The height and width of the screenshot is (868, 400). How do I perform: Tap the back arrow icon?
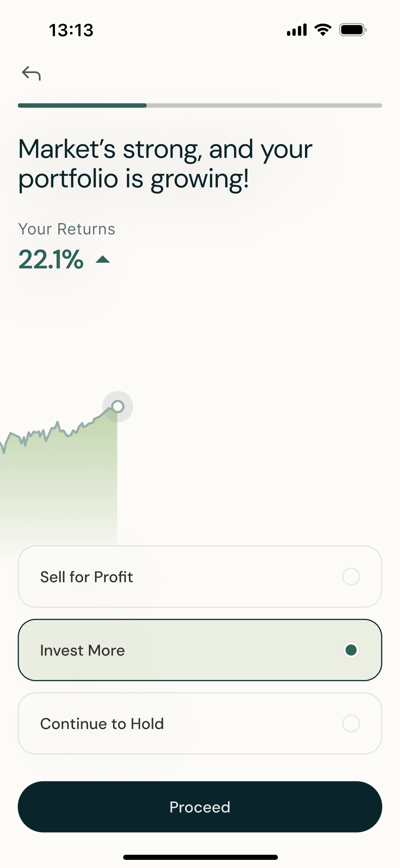pyautogui.click(x=31, y=73)
